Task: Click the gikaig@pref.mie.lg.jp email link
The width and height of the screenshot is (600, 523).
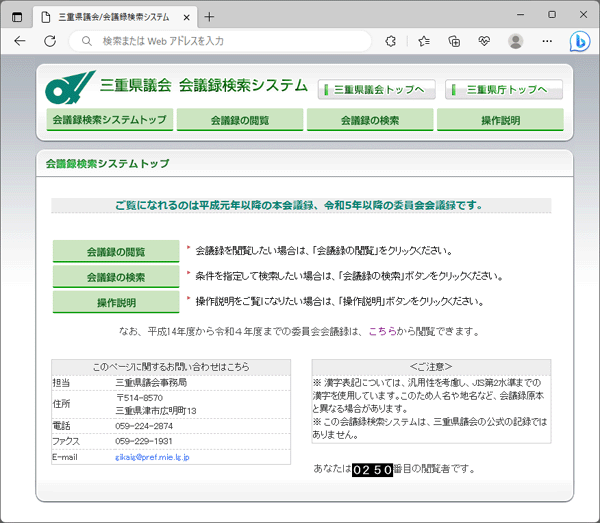Action: click(152, 457)
